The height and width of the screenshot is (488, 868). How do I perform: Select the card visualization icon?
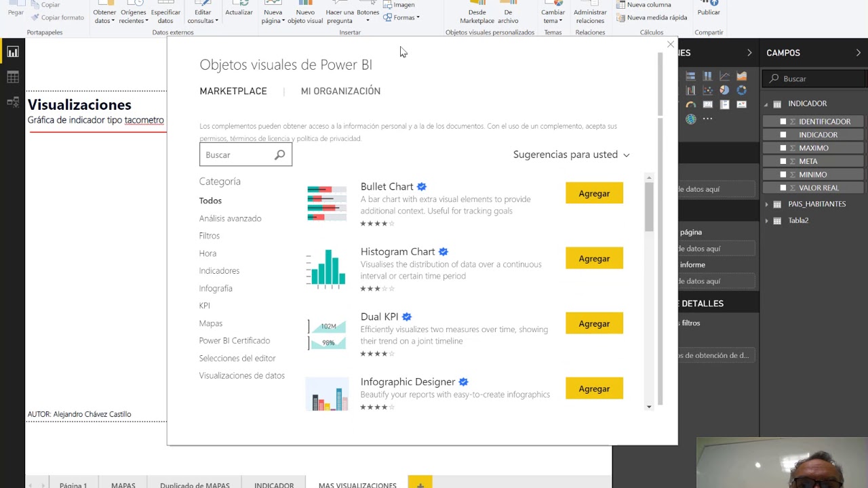(x=707, y=104)
